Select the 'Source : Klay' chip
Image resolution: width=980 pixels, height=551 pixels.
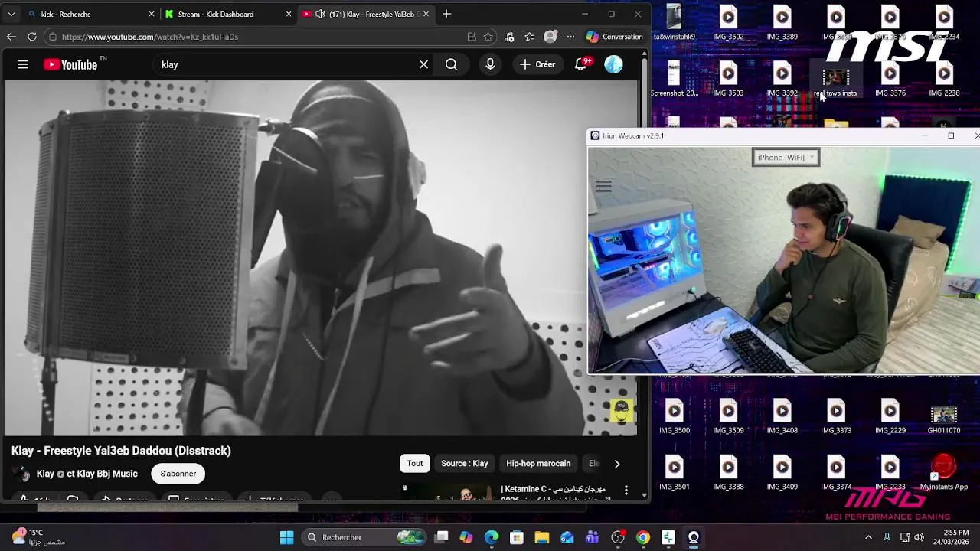(x=465, y=463)
